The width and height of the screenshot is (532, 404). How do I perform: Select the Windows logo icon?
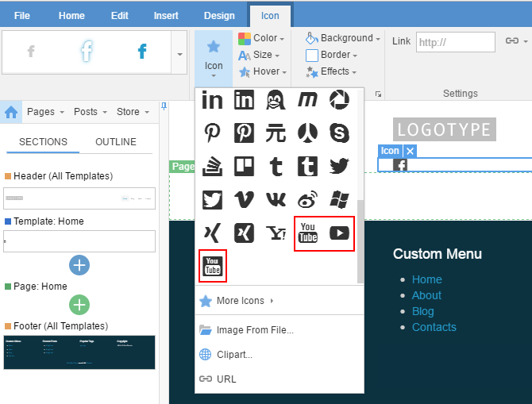(339, 199)
